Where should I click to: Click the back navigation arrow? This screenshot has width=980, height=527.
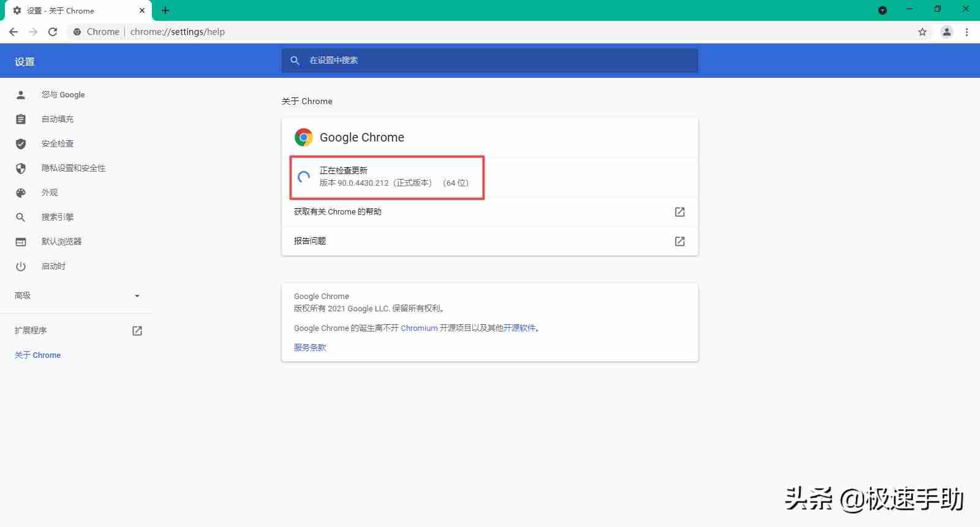click(13, 32)
